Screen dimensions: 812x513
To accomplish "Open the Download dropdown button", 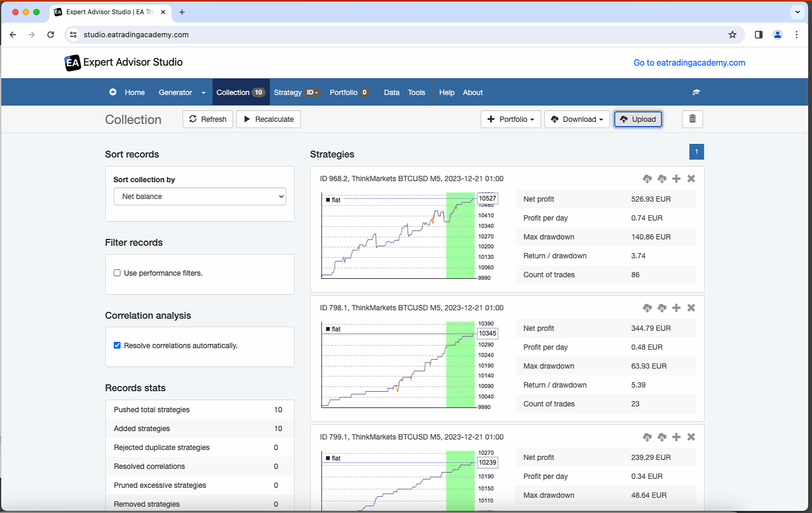I will point(577,119).
